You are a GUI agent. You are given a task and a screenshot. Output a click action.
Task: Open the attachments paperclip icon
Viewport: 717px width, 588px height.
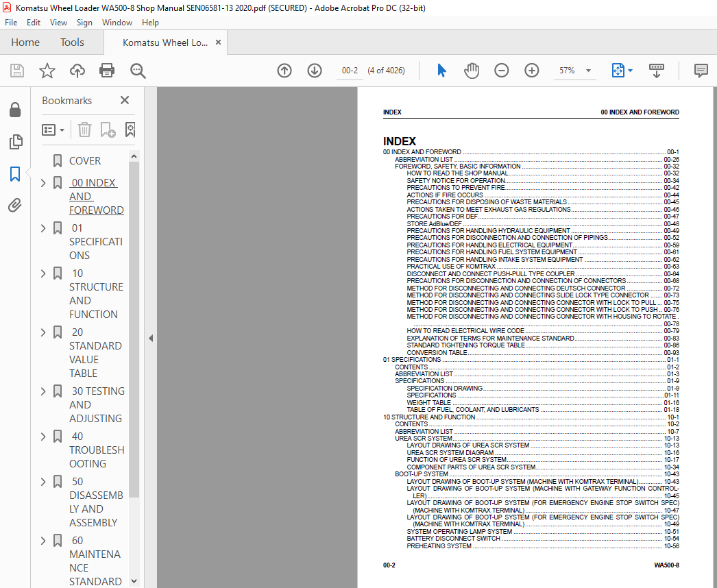tap(15, 206)
